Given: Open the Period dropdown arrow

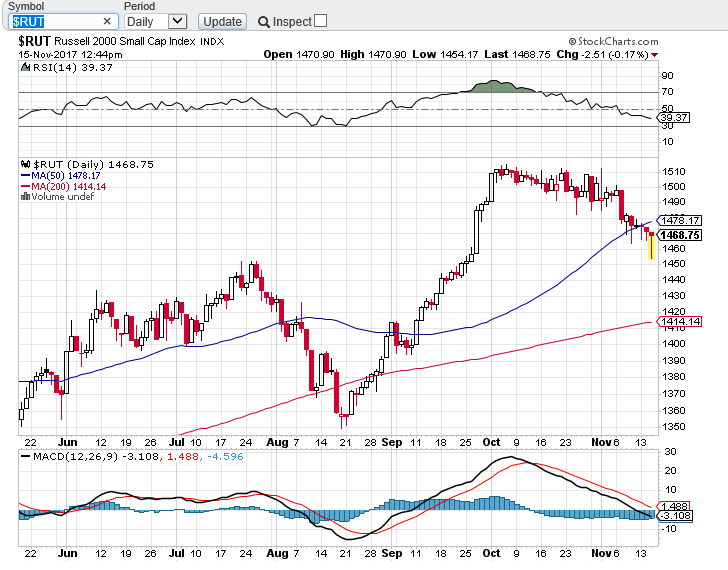Looking at the screenshot, I should pos(177,21).
